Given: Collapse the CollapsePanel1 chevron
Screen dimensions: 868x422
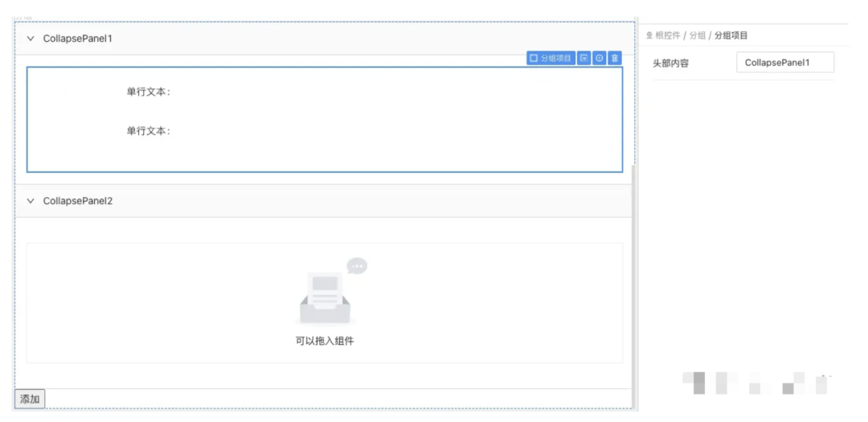Looking at the screenshot, I should click(x=31, y=39).
